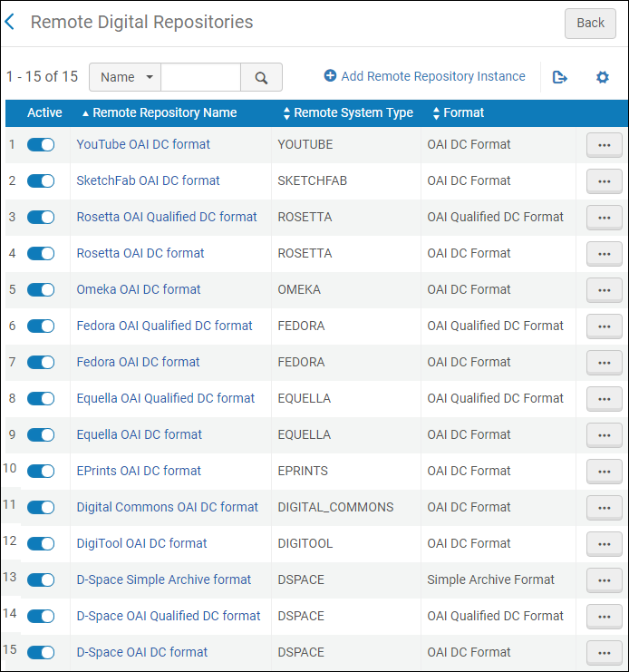The height and width of the screenshot is (672, 629).
Task: Sort by Remote Repository Name column
Action: 160,112
